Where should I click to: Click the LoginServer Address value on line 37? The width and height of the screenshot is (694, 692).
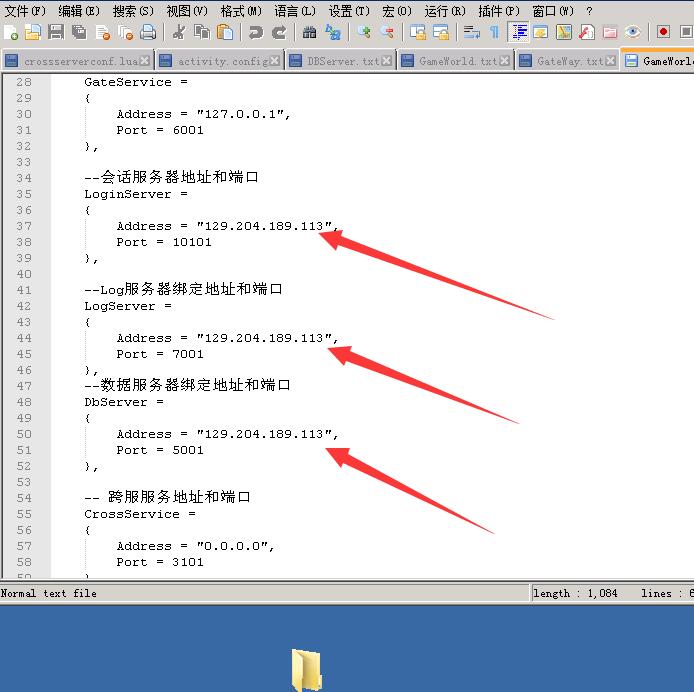point(264,226)
